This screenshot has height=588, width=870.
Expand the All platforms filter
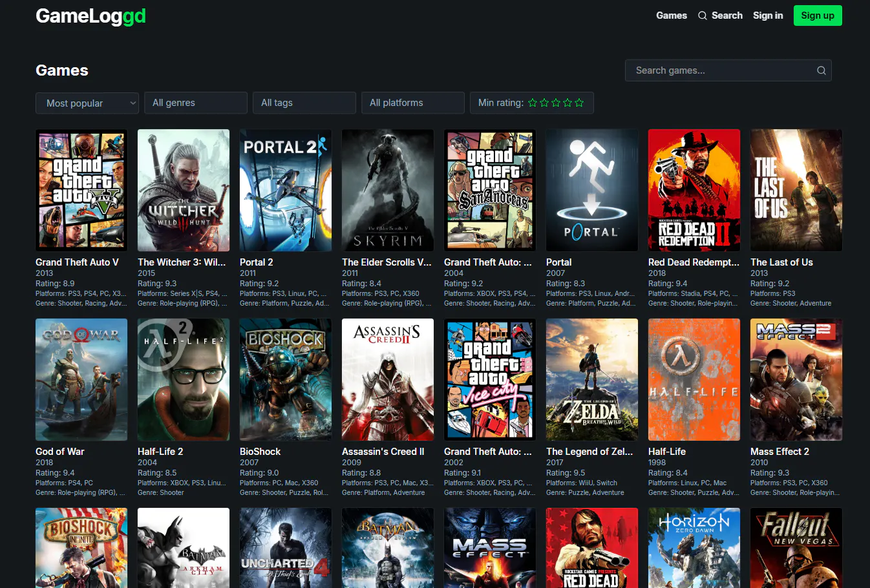pos(413,103)
